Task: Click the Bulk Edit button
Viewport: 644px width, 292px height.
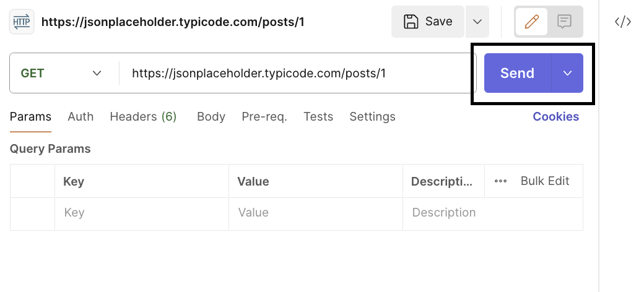Action: pos(544,181)
